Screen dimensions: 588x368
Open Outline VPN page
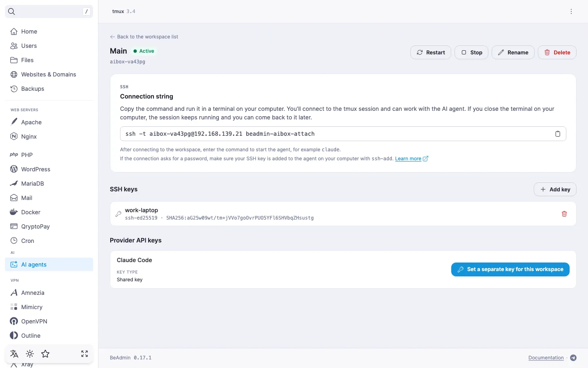(49, 336)
